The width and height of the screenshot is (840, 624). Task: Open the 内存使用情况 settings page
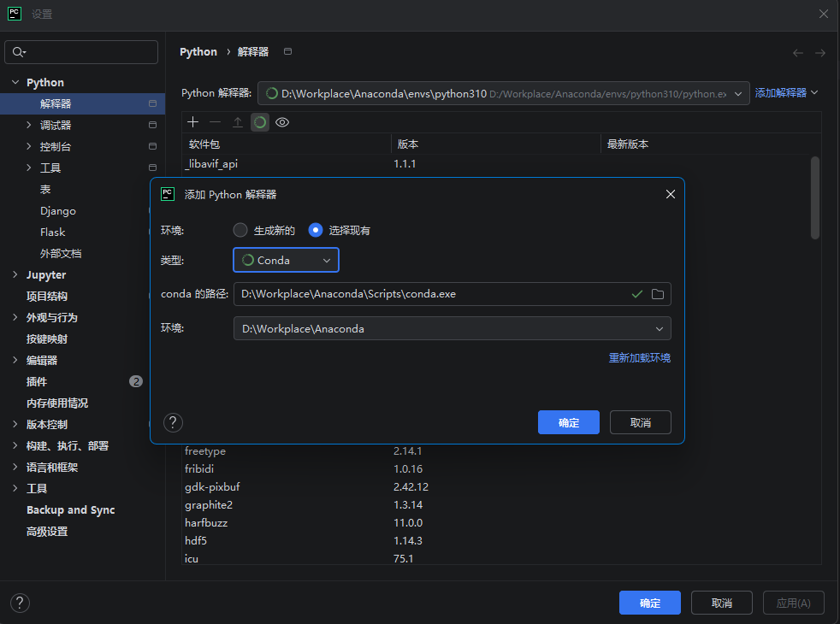[x=57, y=403]
